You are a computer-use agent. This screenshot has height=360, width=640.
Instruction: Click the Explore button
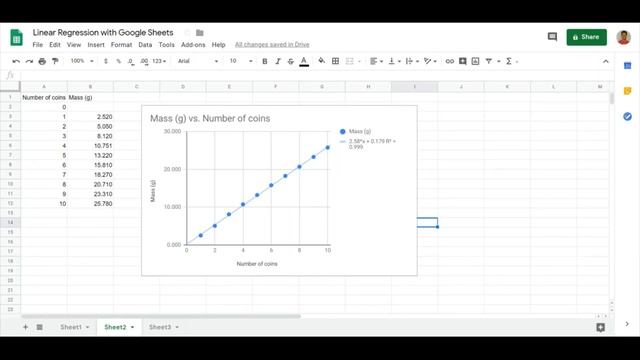point(600,327)
